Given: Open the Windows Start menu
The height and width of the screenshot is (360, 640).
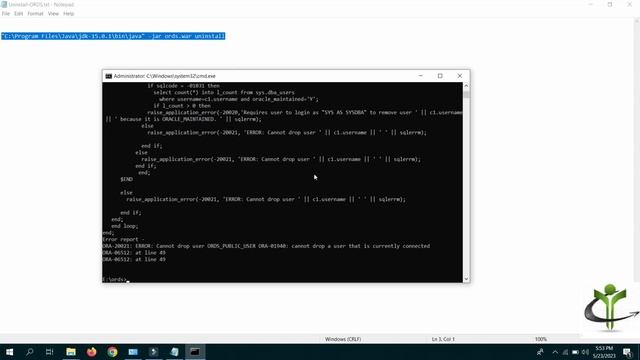Looking at the screenshot, I should (x=9, y=352).
